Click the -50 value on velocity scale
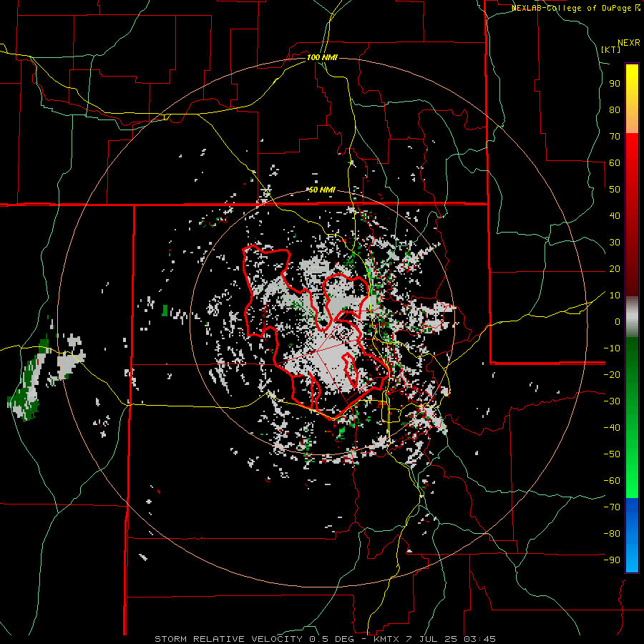The image size is (644, 644). [612, 454]
